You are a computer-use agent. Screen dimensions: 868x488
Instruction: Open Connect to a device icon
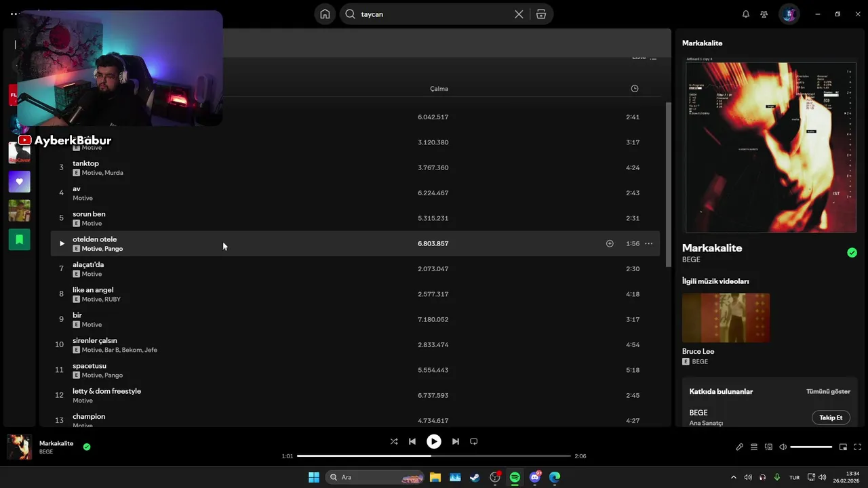(x=768, y=447)
